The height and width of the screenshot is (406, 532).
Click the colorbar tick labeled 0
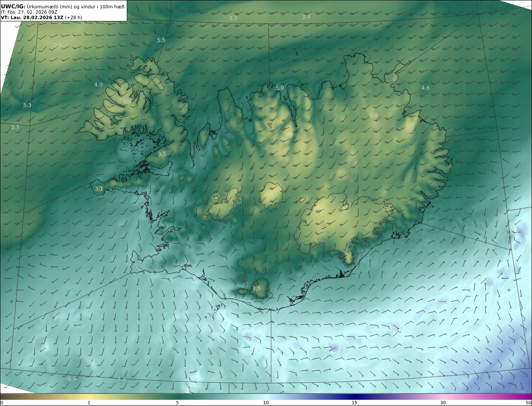point(2,403)
